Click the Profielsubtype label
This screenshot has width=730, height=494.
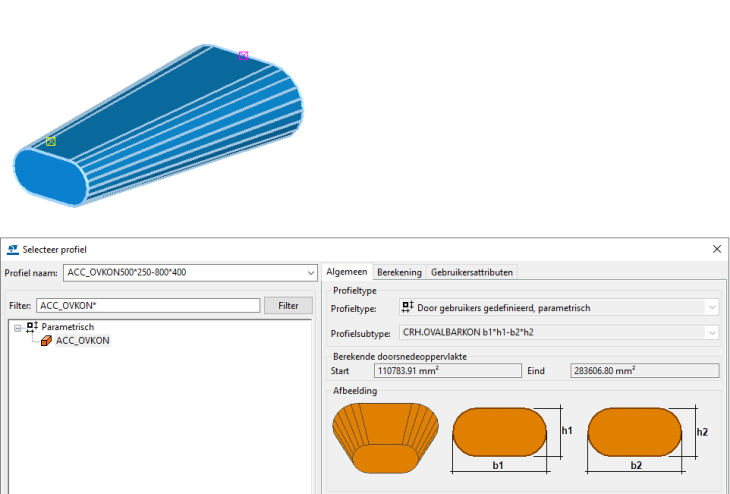[x=361, y=334]
